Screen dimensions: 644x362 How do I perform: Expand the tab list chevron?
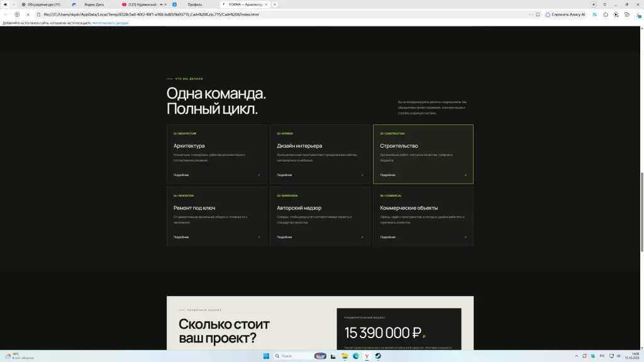pyautogui.click(x=14, y=4)
